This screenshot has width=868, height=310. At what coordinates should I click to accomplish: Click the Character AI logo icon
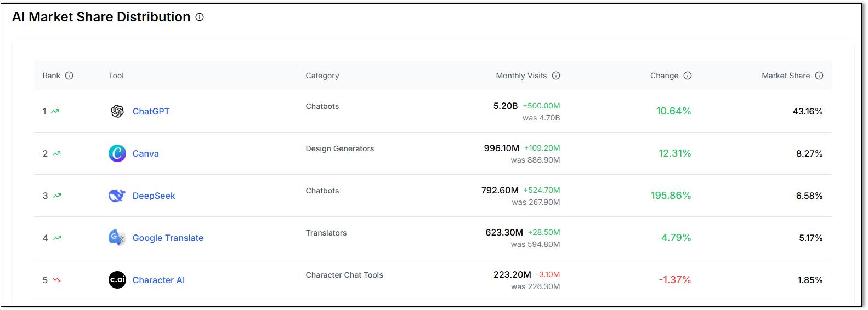pyautogui.click(x=117, y=280)
